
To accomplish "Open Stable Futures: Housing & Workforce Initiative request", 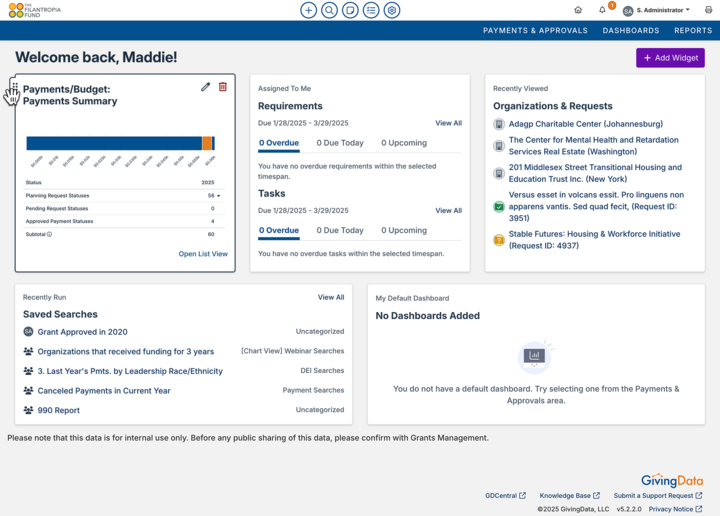I will [x=595, y=240].
